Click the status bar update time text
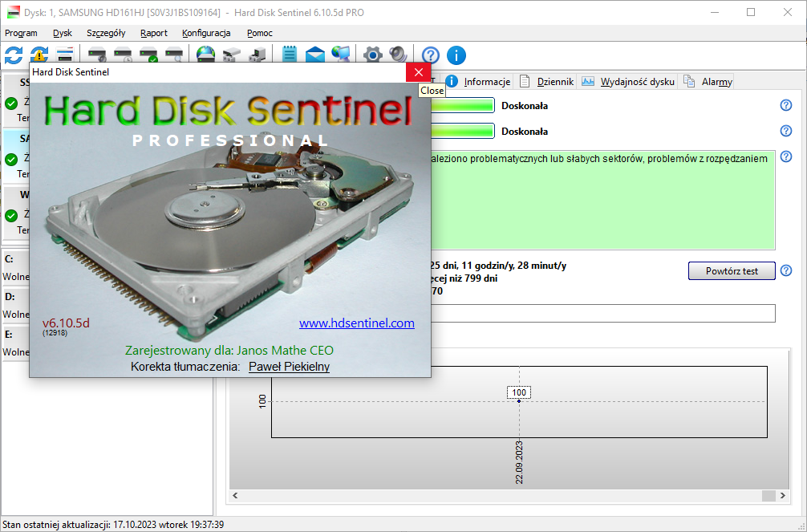This screenshot has width=807, height=532. (x=113, y=525)
